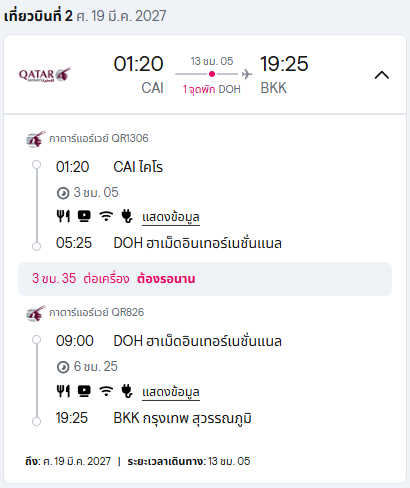Collapse the flight details with the chevron arrow
The width and height of the screenshot is (410, 488).
pyautogui.click(x=382, y=75)
